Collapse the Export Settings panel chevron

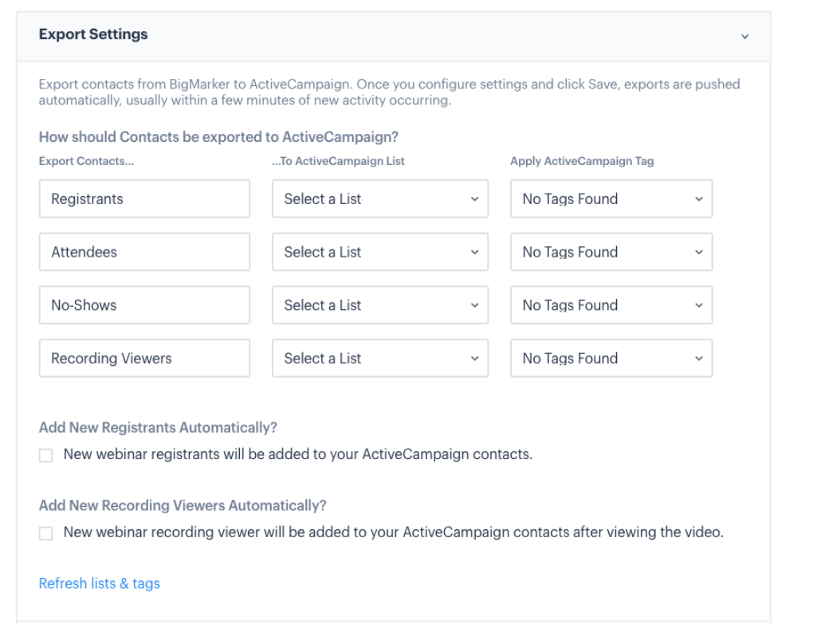[x=744, y=37]
